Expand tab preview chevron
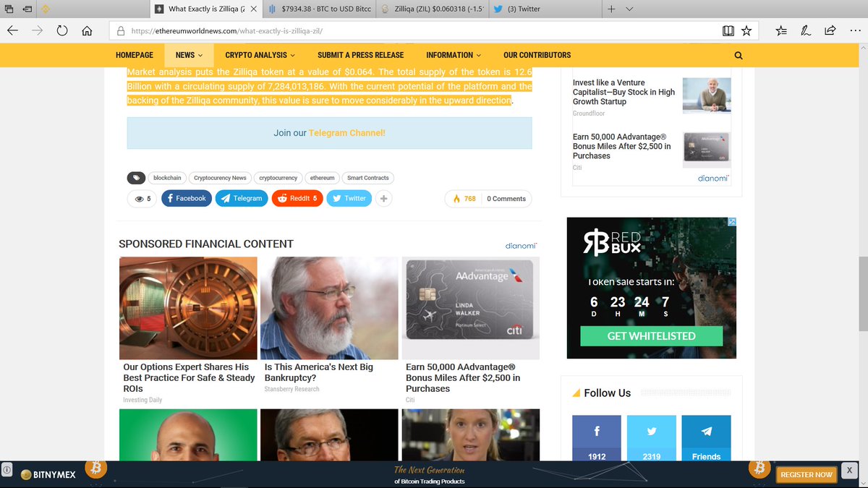The image size is (868, 488). pyautogui.click(x=629, y=9)
